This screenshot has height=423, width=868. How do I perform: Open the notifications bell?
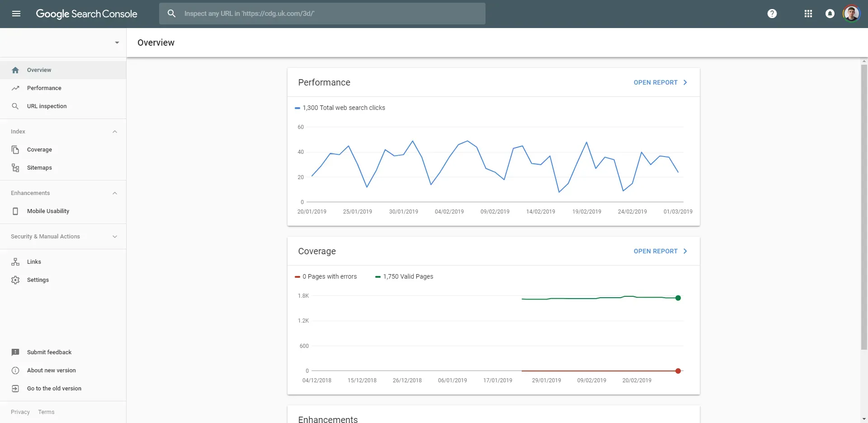(830, 14)
